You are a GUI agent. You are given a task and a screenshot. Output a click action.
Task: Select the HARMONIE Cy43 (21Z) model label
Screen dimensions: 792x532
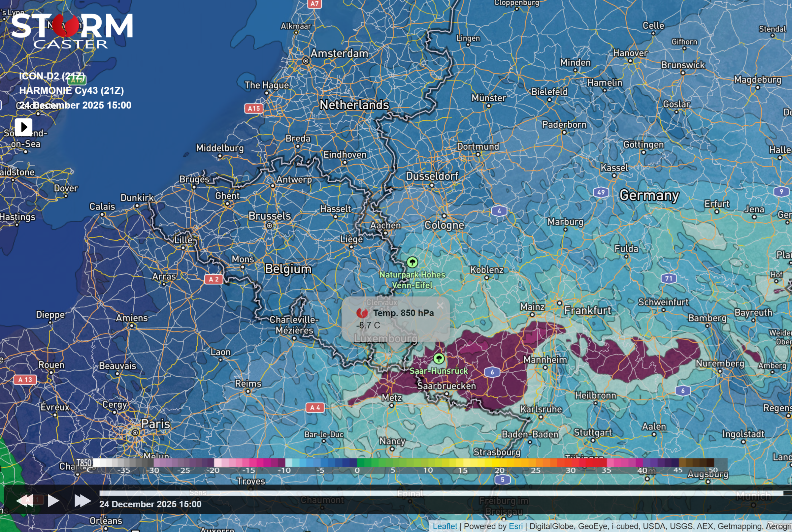tap(71, 91)
